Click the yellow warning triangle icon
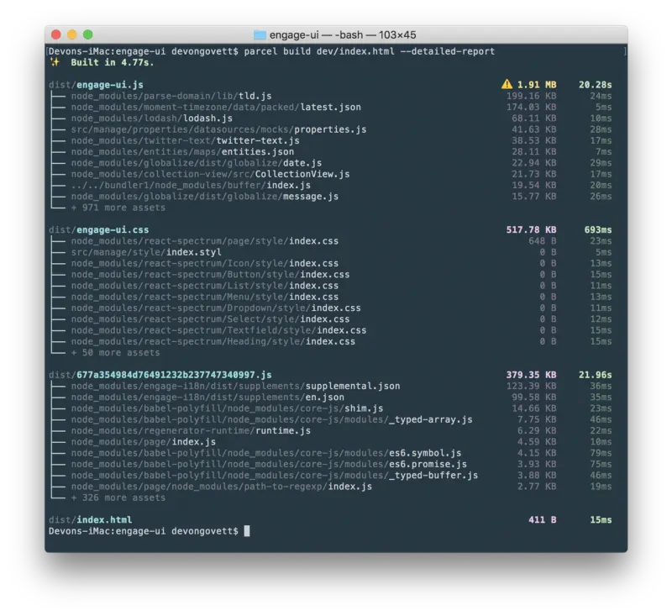 [x=507, y=84]
